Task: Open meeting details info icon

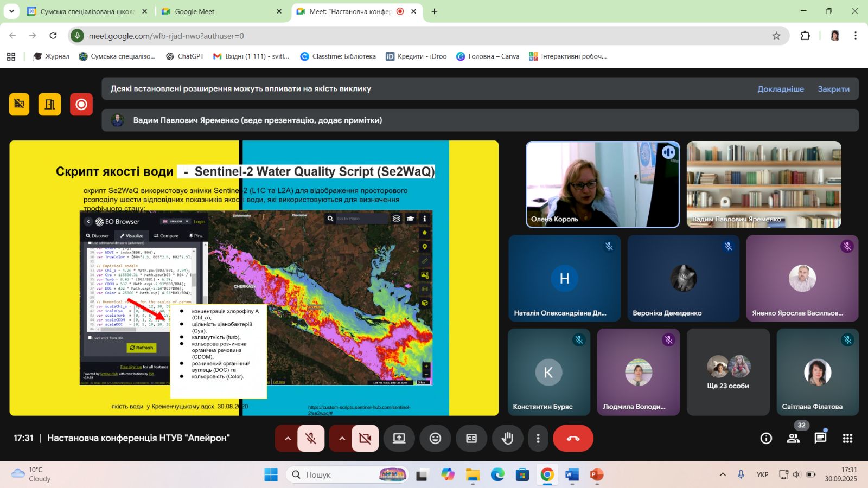Action: [x=766, y=438]
